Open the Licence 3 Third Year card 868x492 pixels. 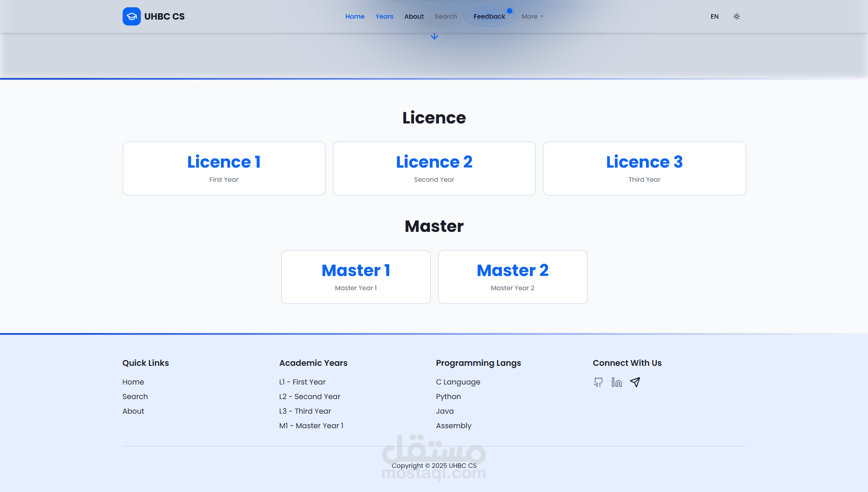tap(644, 169)
